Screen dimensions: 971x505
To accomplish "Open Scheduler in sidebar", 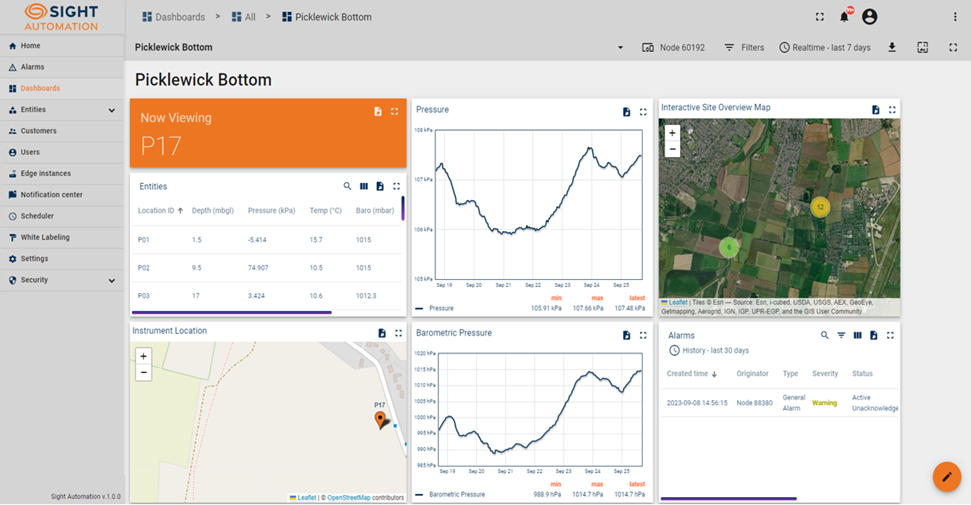I will (62, 216).
